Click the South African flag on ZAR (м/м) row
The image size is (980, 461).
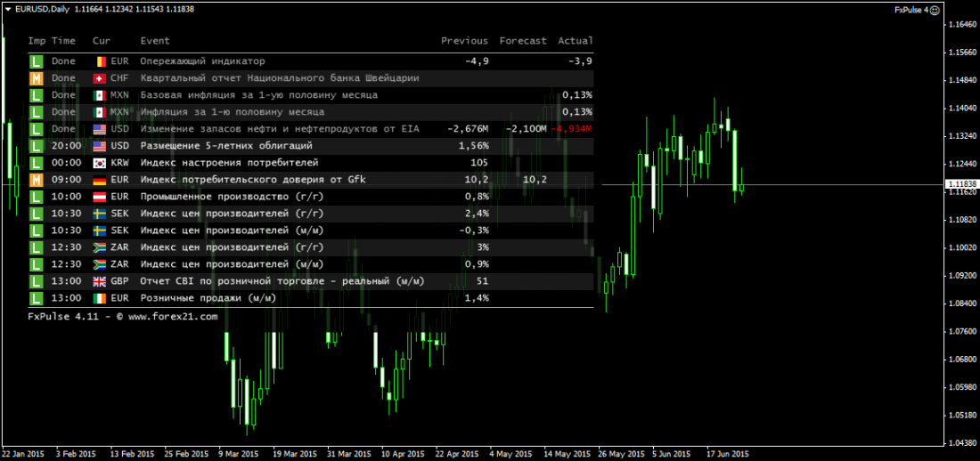100,264
